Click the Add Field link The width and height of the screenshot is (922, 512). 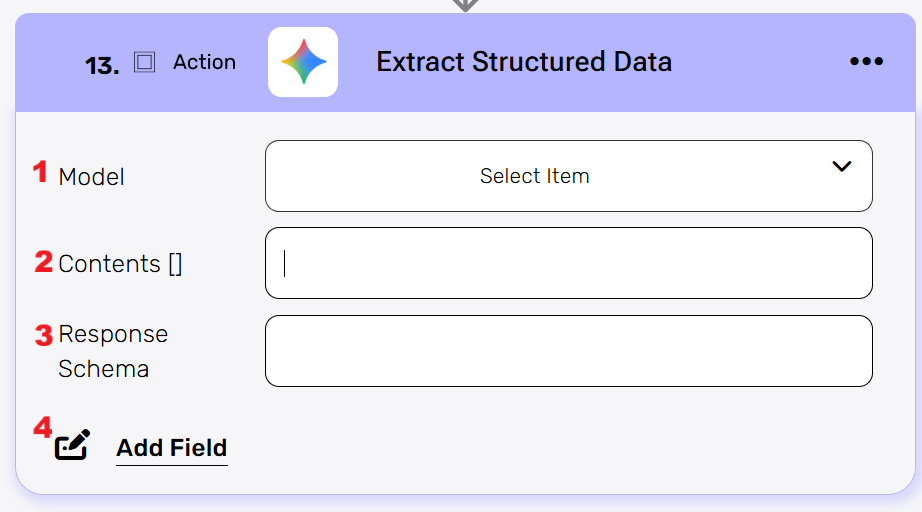click(172, 448)
